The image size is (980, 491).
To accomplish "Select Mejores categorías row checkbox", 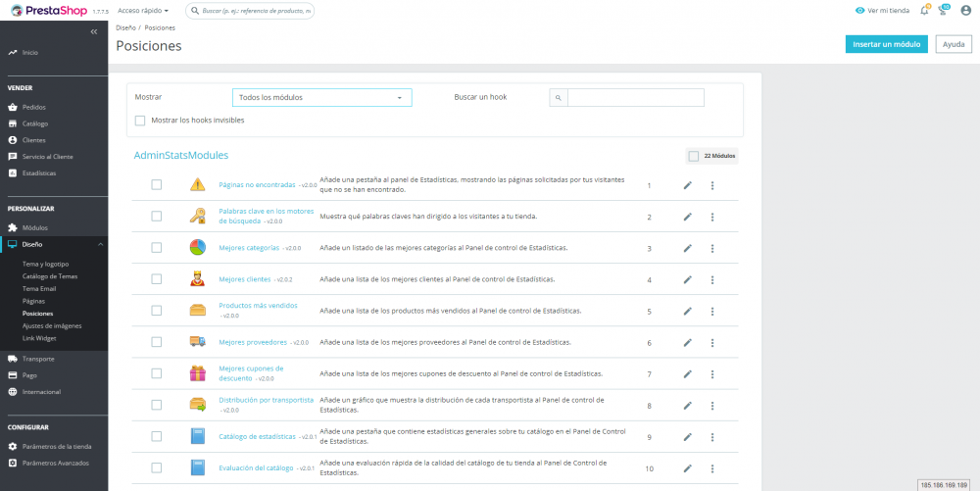I will click(x=156, y=247).
